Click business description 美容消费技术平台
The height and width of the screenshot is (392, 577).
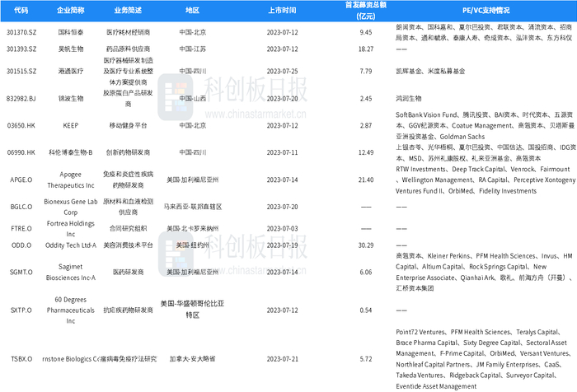(x=128, y=245)
